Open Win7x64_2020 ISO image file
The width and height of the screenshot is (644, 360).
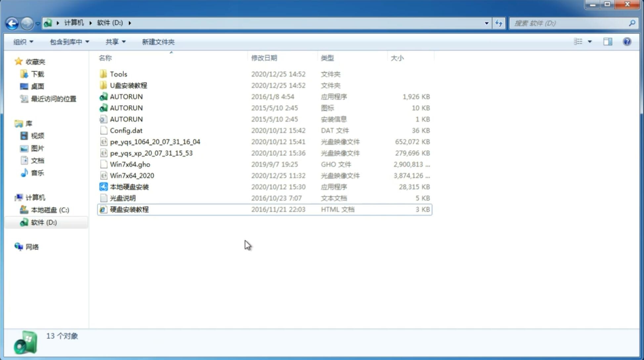(132, 175)
